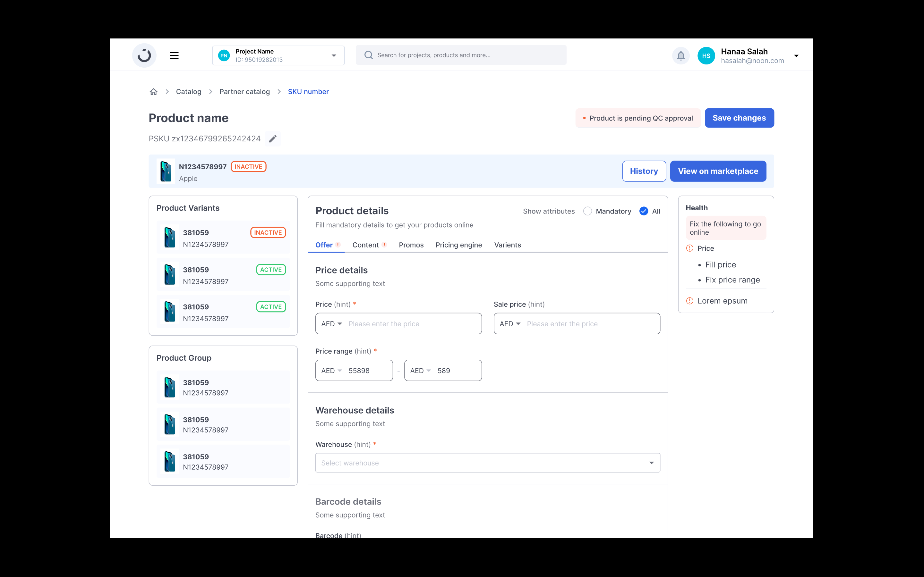The image size is (924, 577).
Task: Open notifications via the bell icon
Action: (x=680, y=55)
